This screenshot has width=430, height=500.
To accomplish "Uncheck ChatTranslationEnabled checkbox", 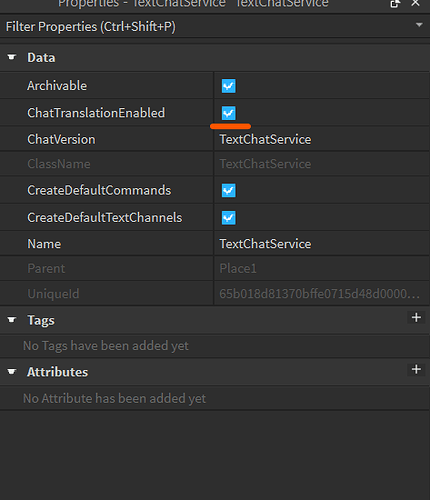I will click(x=229, y=113).
